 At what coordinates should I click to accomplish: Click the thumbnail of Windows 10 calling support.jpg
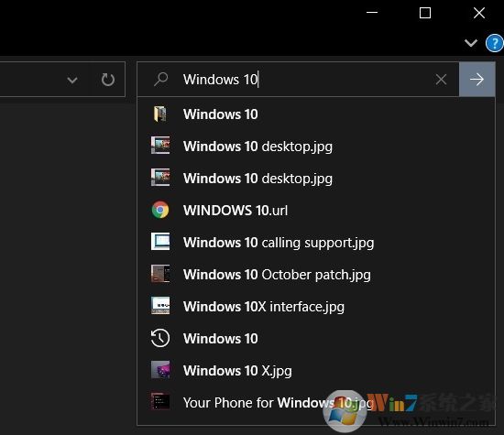pos(160,242)
